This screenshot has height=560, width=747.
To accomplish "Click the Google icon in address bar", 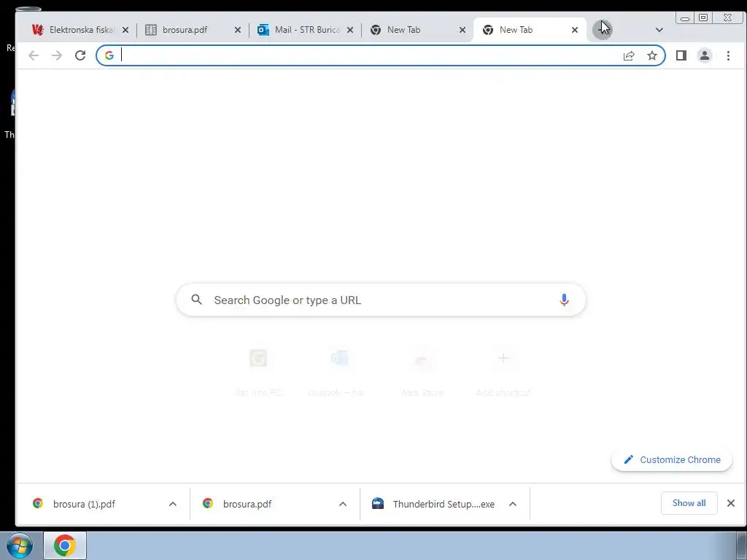I will [x=109, y=55].
